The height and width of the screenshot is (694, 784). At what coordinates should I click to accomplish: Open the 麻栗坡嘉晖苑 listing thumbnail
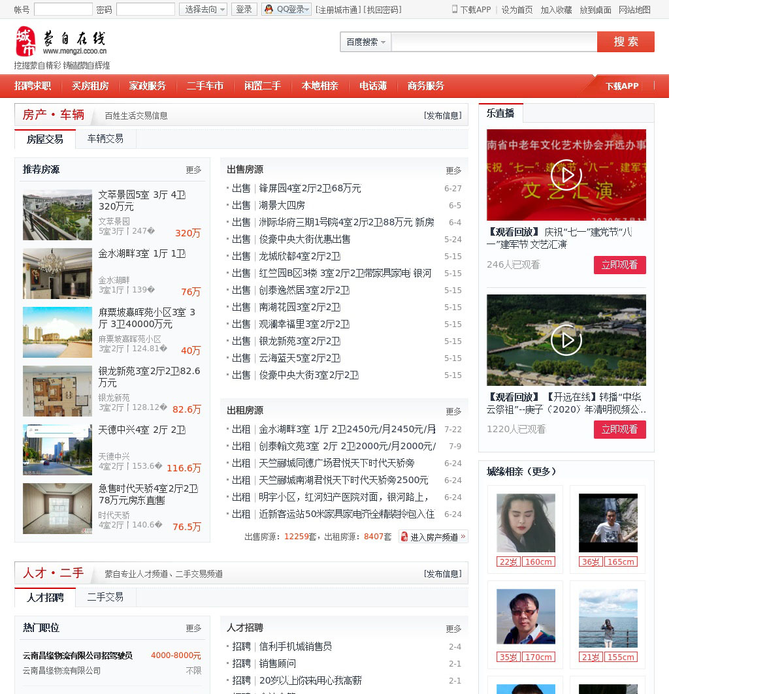click(57, 332)
